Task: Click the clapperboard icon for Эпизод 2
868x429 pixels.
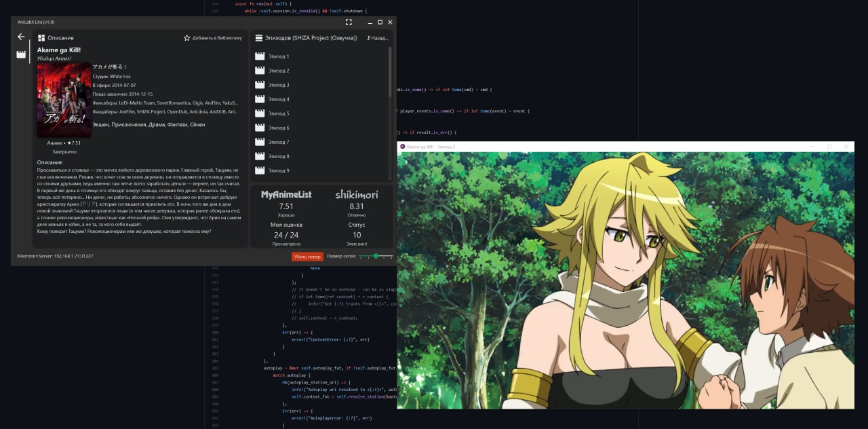Action: point(259,71)
